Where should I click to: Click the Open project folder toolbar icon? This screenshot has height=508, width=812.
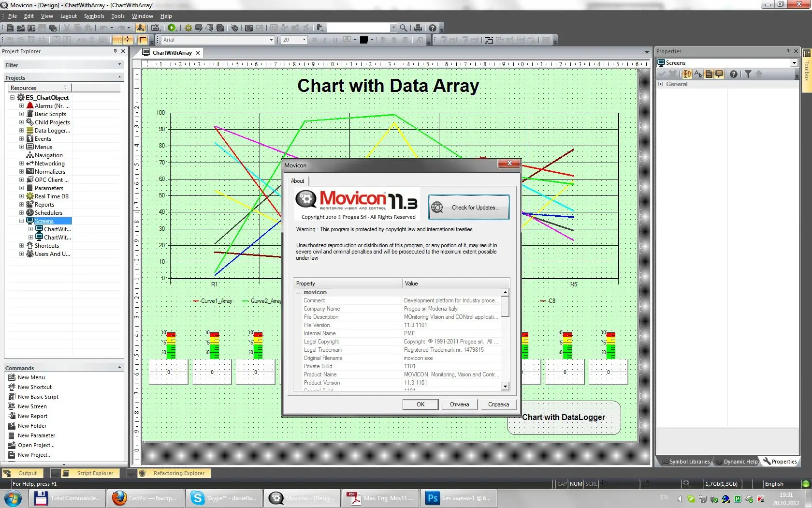[21, 28]
